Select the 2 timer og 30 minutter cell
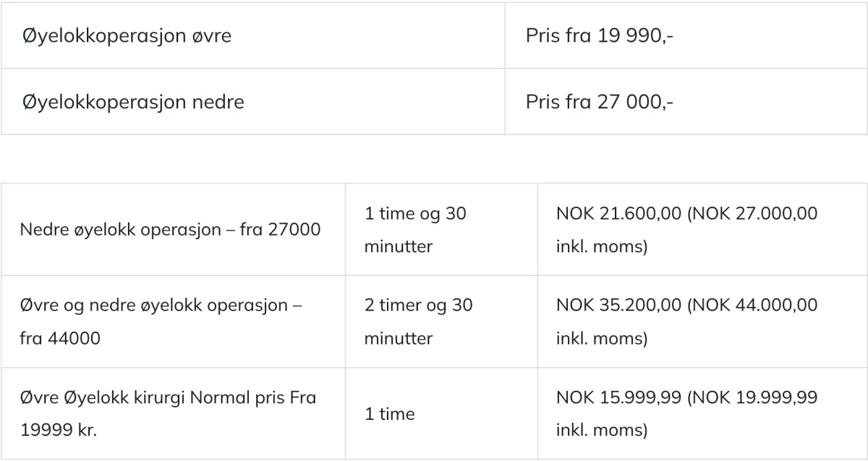 [x=441, y=322]
